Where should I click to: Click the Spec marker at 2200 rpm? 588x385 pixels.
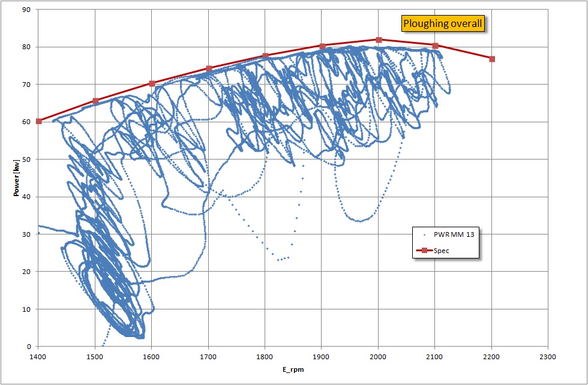pyautogui.click(x=492, y=59)
